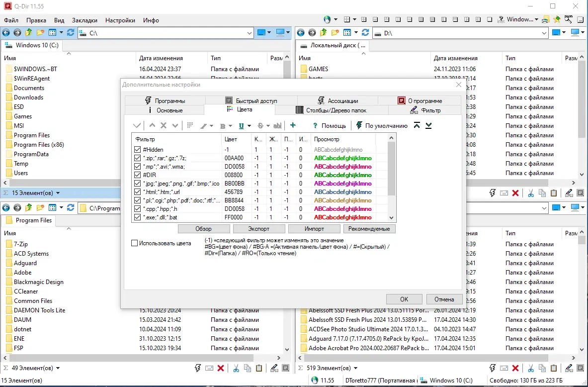Click the globe icon in the main toolbar

pos(327,19)
